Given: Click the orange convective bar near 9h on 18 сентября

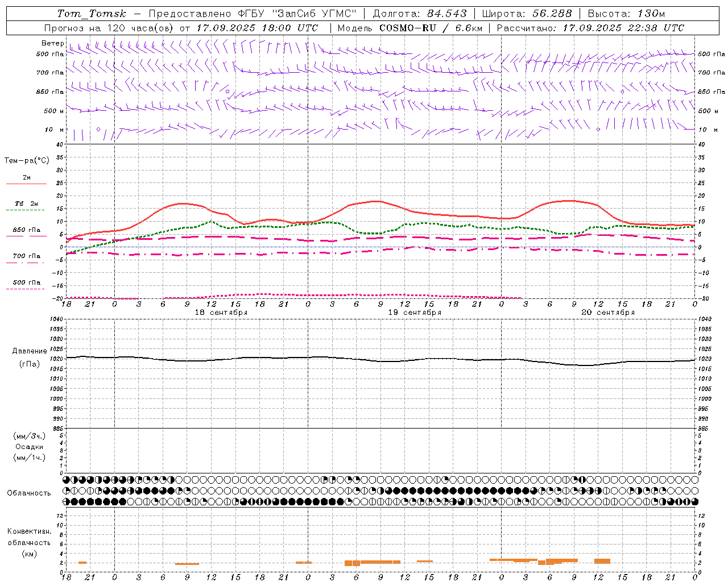Looking at the screenshot, I should click(x=187, y=564).
